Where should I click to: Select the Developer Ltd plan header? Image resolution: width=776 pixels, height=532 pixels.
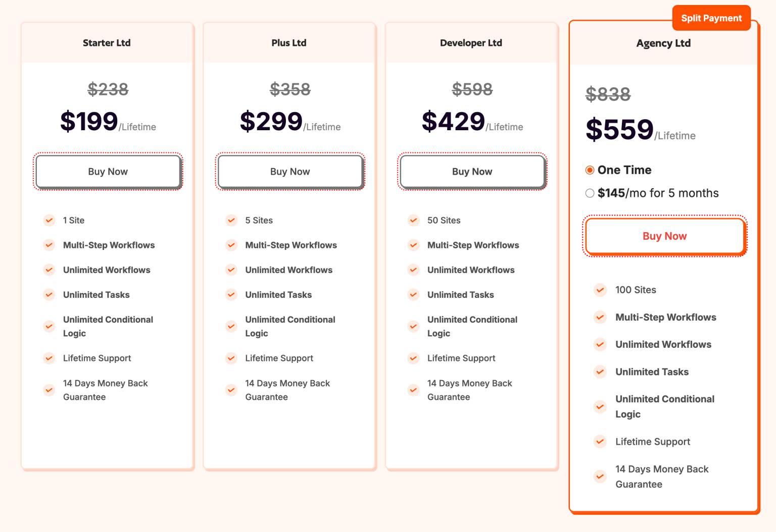(x=471, y=43)
